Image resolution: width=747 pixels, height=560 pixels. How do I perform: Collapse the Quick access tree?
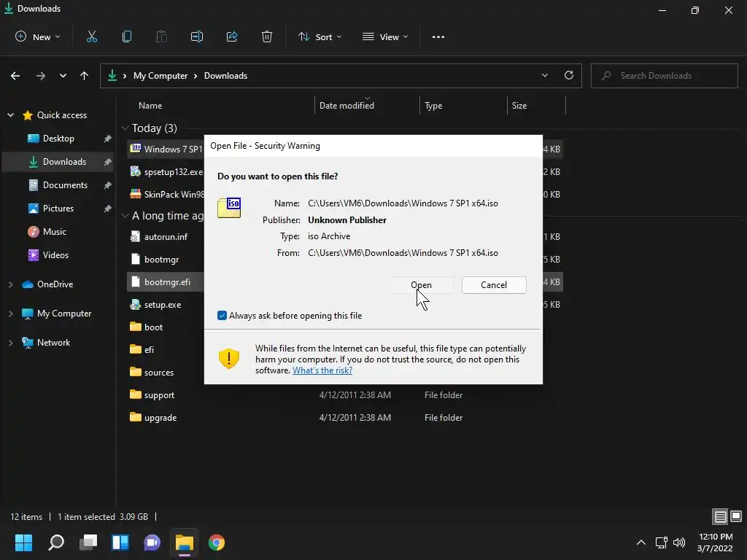point(10,114)
